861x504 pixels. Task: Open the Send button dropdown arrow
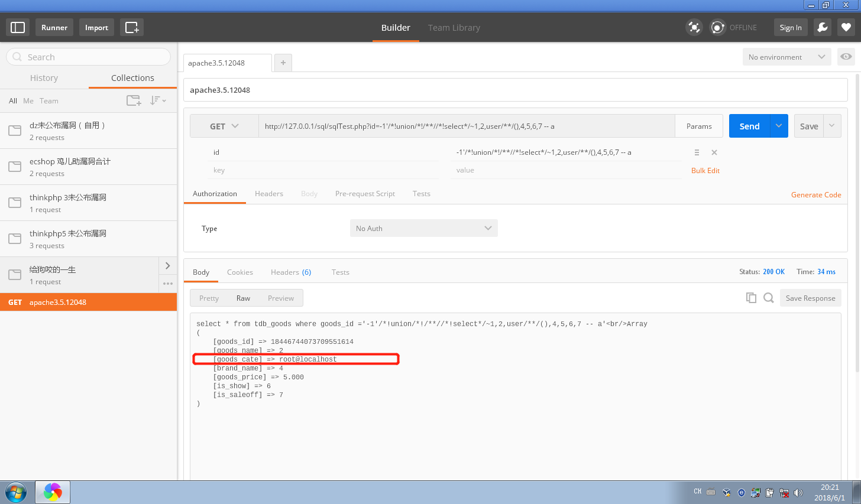[779, 126]
